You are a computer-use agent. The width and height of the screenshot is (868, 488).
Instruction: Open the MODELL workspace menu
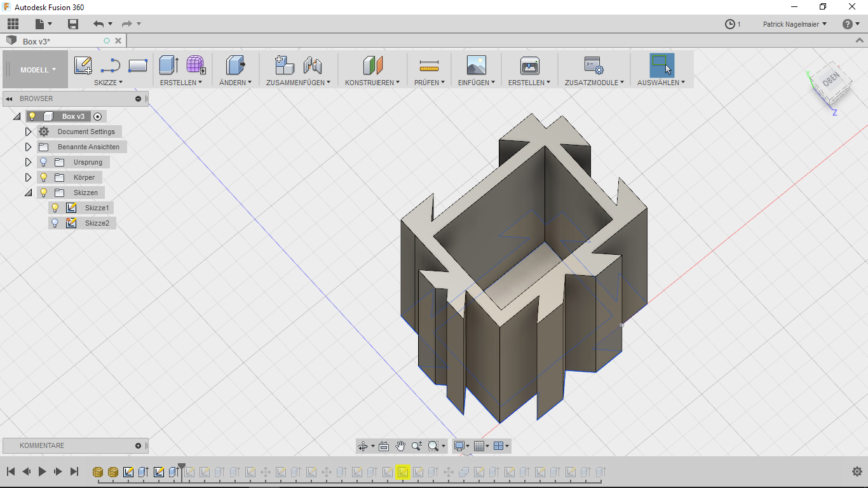tap(35, 70)
